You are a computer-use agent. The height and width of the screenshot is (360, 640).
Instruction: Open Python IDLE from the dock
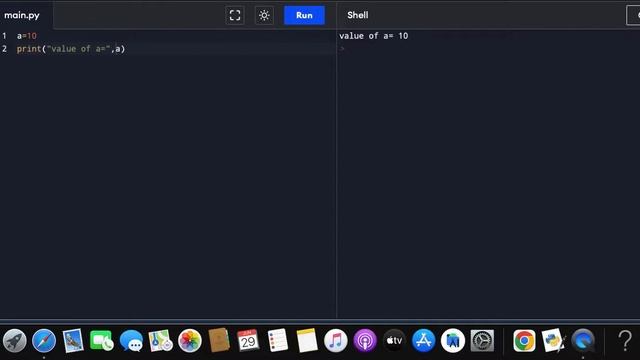[x=553, y=340]
